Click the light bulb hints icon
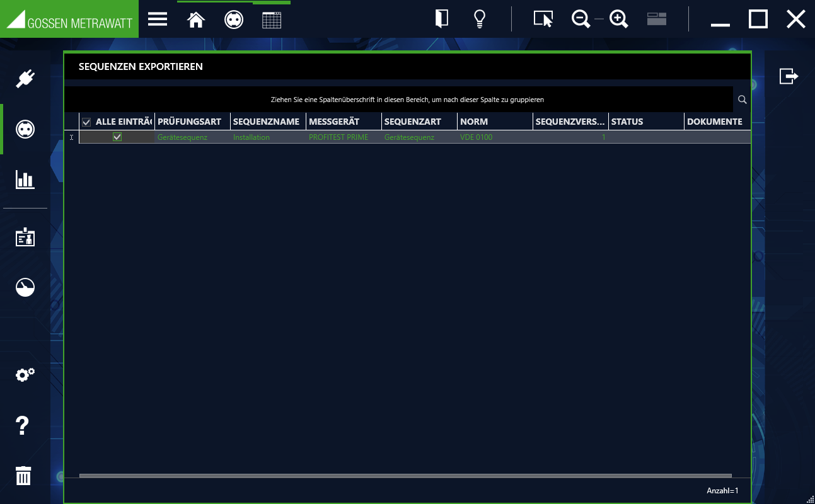Screen dimensions: 815x504 (x=480, y=19)
